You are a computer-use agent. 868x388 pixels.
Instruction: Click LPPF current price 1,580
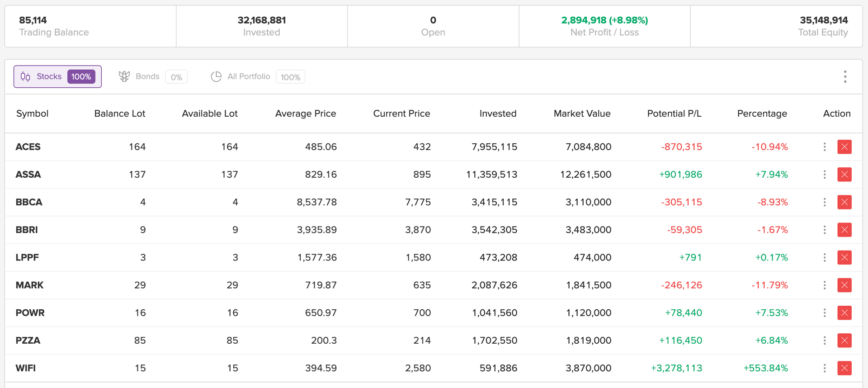[418, 257]
